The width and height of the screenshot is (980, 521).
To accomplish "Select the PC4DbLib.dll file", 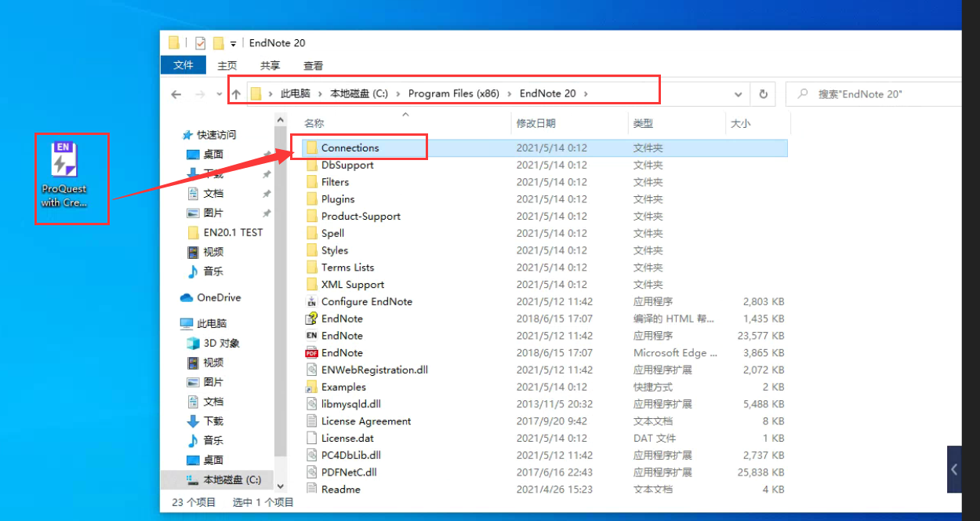I will 544,455.
